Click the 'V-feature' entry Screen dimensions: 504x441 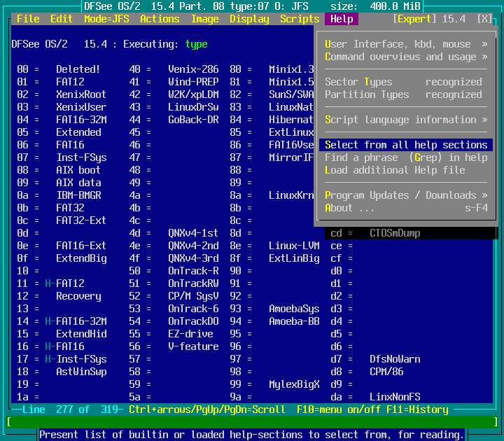[x=193, y=346]
